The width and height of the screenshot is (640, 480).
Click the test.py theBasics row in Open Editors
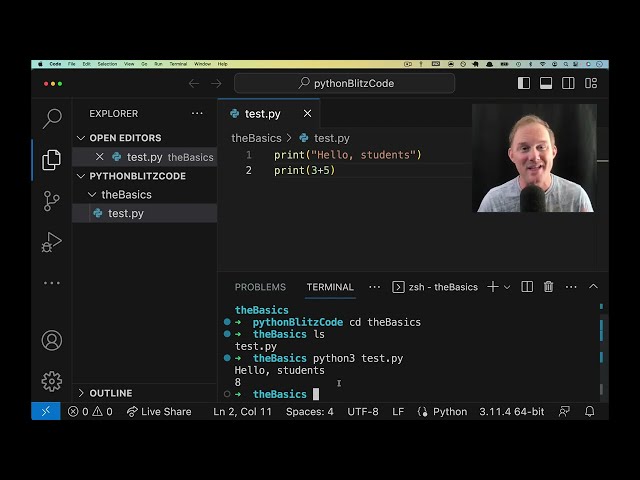coord(144,157)
